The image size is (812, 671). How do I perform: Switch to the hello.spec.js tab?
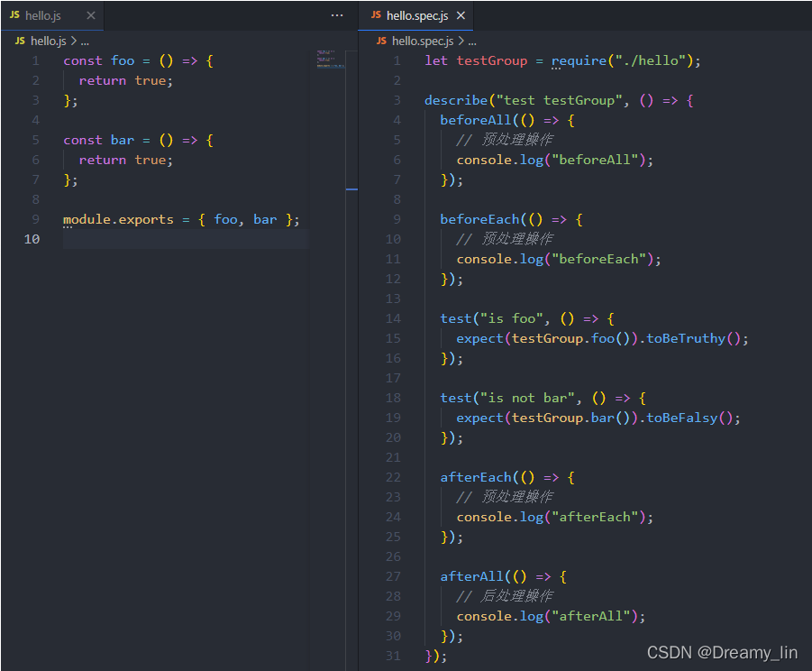pos(417,15)
